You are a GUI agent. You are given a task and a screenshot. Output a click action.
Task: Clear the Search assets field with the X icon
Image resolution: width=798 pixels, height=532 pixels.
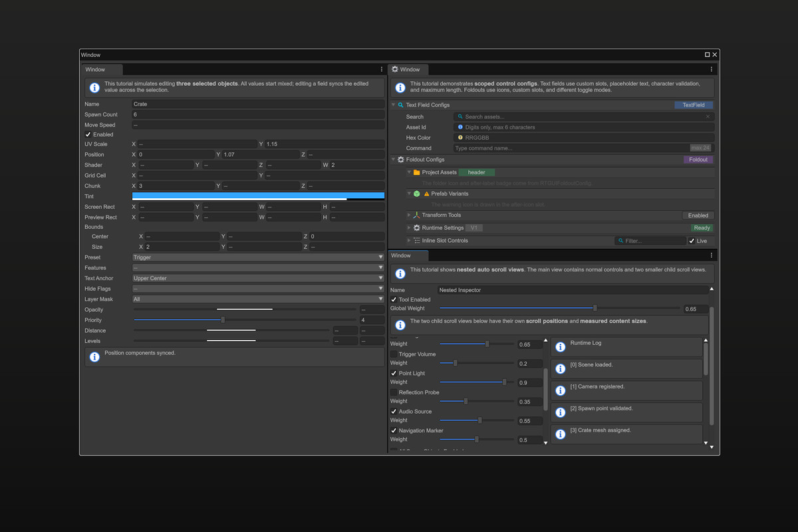point(708,116)
